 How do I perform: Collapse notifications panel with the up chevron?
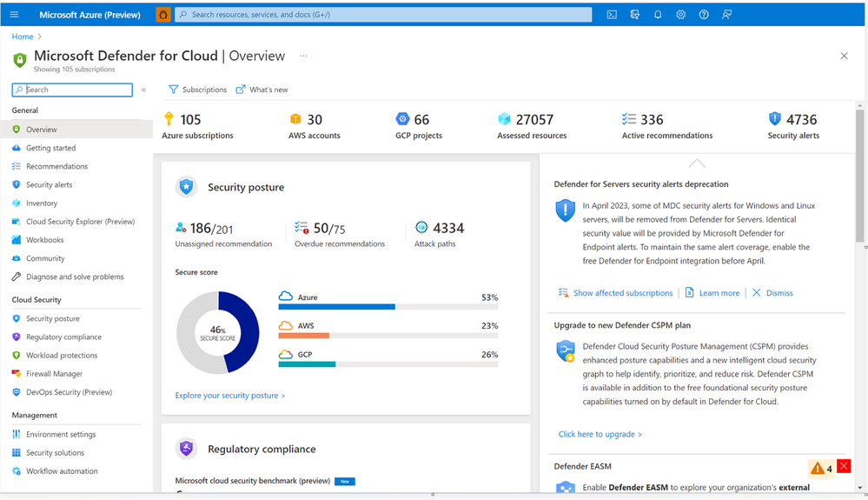696,163
